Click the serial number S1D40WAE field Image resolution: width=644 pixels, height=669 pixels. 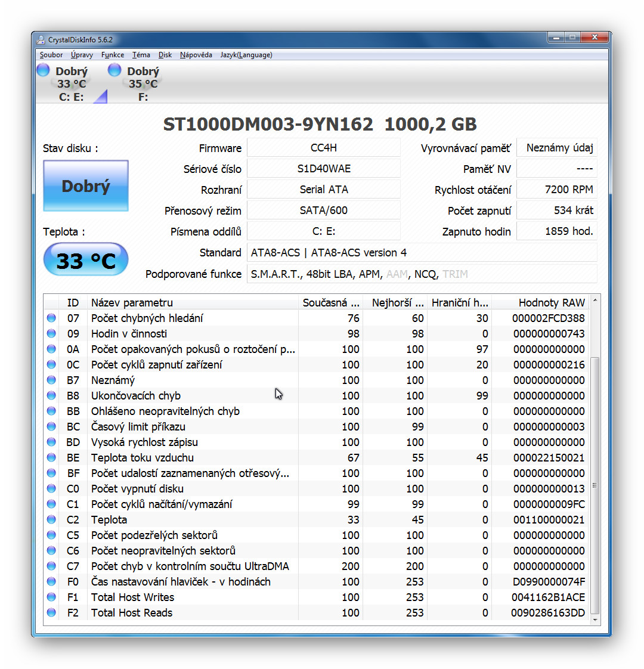point(324,169)
